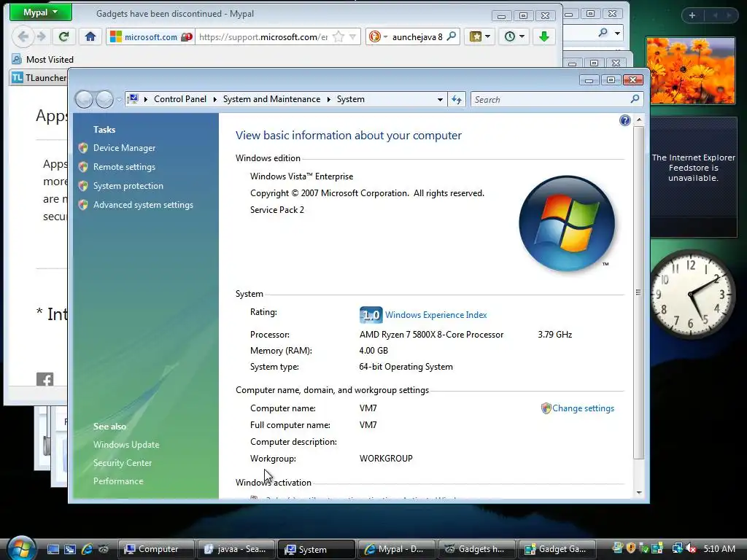The image size is (747, 560).
Task: Switch to the Computer taskbar button
Action: click(156, 549)
